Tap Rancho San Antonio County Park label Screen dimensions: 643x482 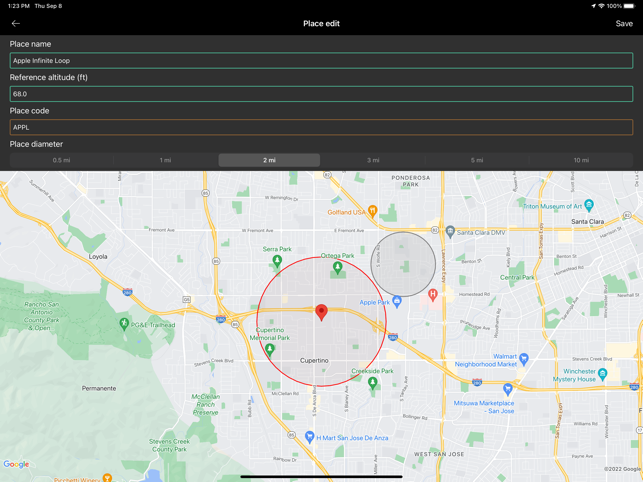[x=41, y=316]
